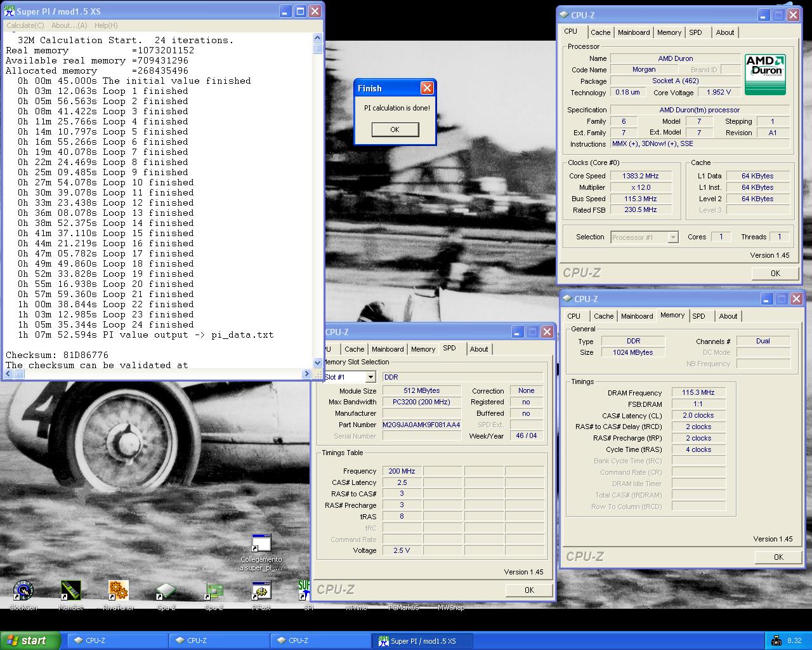
Task: Click the camera icon in the system tray
Action: (776, 640)
